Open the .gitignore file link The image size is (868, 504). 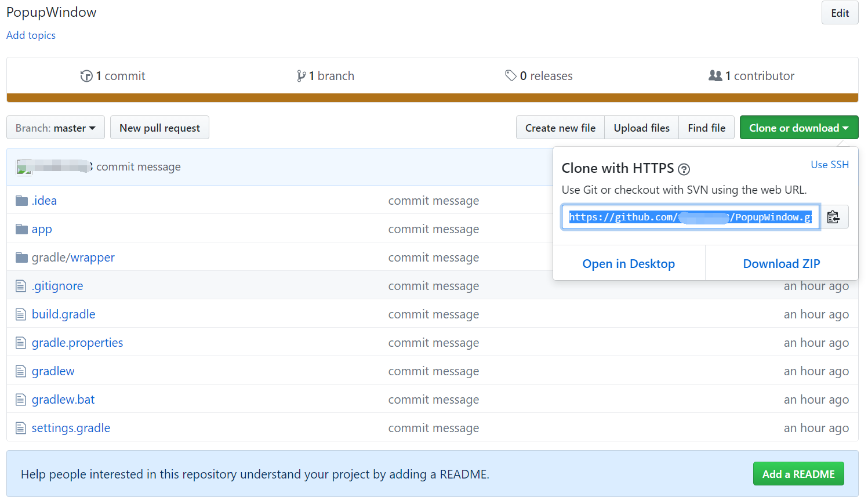click(x=57, y=286)
